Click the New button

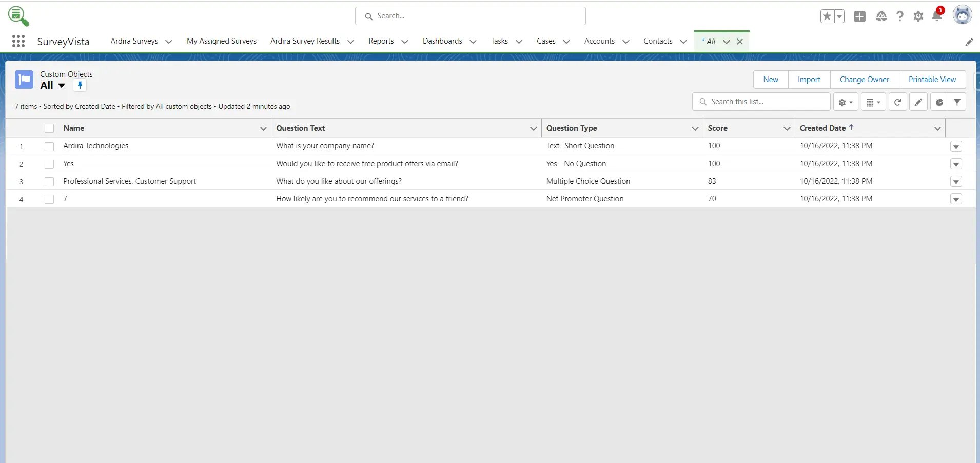tap(771, 80)
